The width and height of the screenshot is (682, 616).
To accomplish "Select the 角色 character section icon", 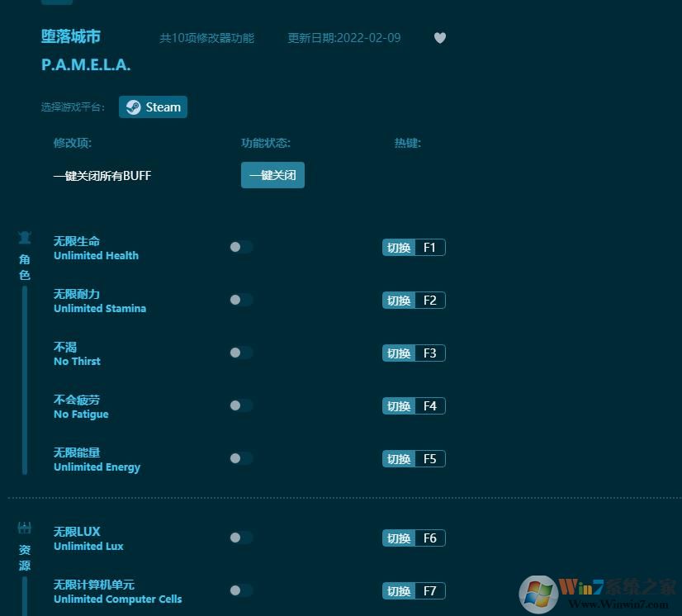I will click(24, 237).
